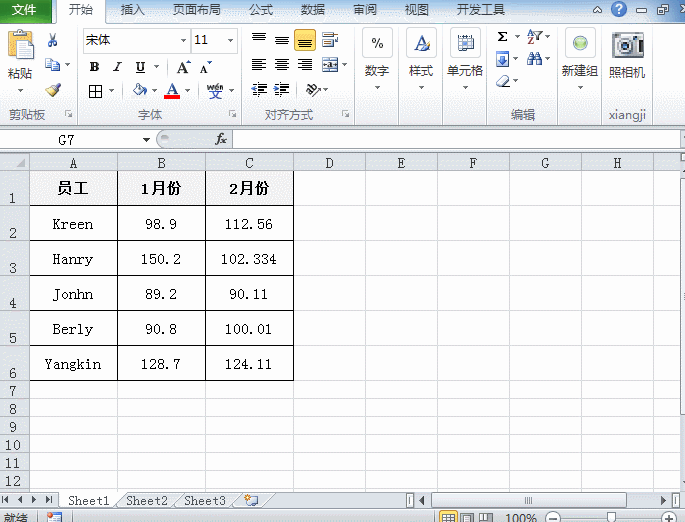Click the AutoSum sigma icon
The height and width of the screenshot is (522, 685).
point(502,37)
